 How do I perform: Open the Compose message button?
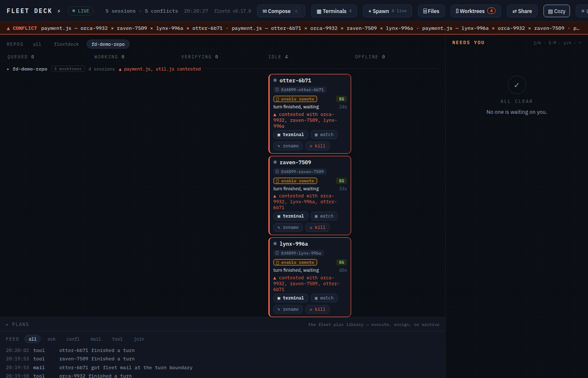281,11
